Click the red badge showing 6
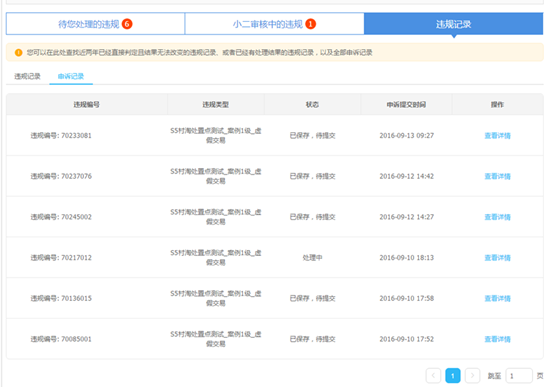This screenshot has height=387, width=554. 127,24
